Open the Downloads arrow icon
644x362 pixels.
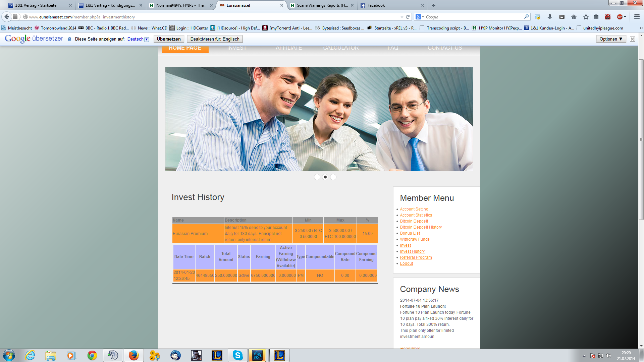tap(550, 17)
